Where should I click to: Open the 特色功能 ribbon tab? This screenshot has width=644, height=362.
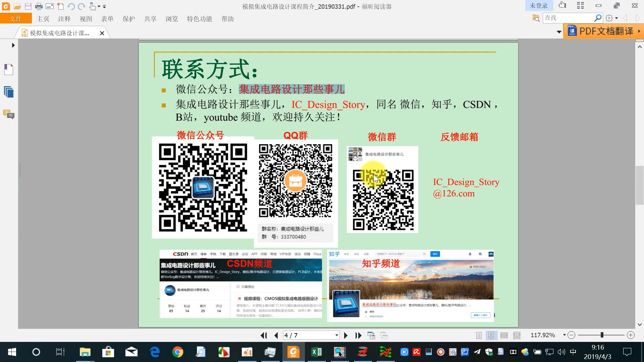(x=200, y=19)
